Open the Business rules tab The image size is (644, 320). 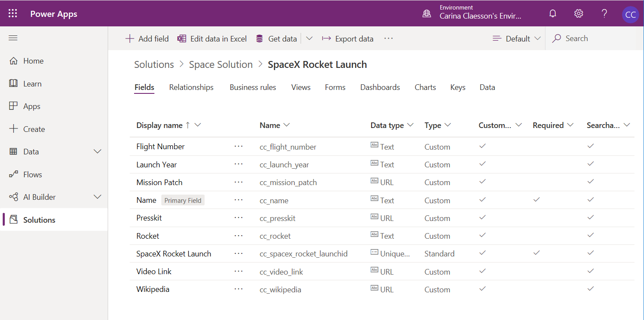[253, 87]
